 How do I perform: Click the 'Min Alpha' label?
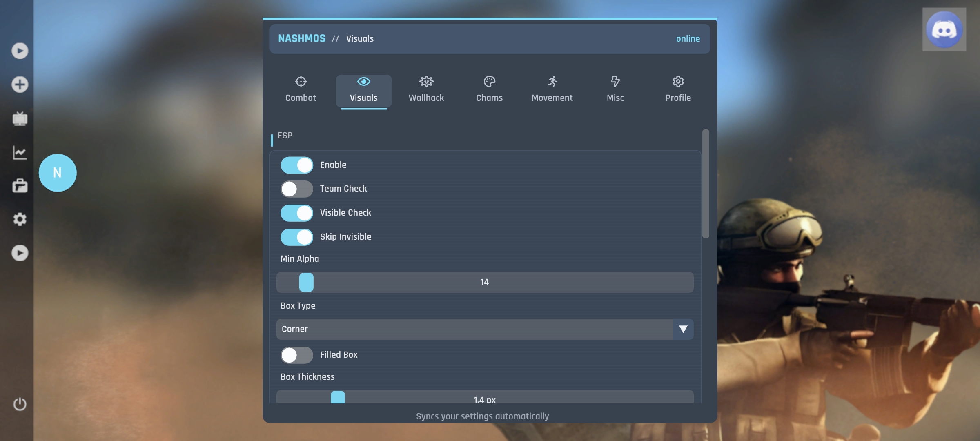coord(300,259)
